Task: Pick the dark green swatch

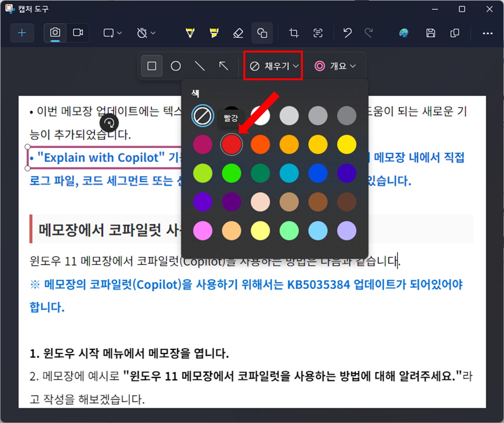Action: [260, 173]
